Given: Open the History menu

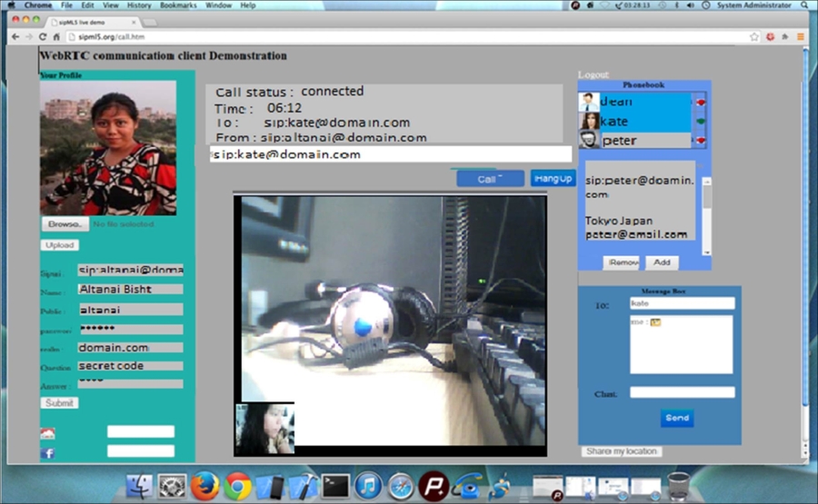Looking at the screenshot, I should coord(139,5).
